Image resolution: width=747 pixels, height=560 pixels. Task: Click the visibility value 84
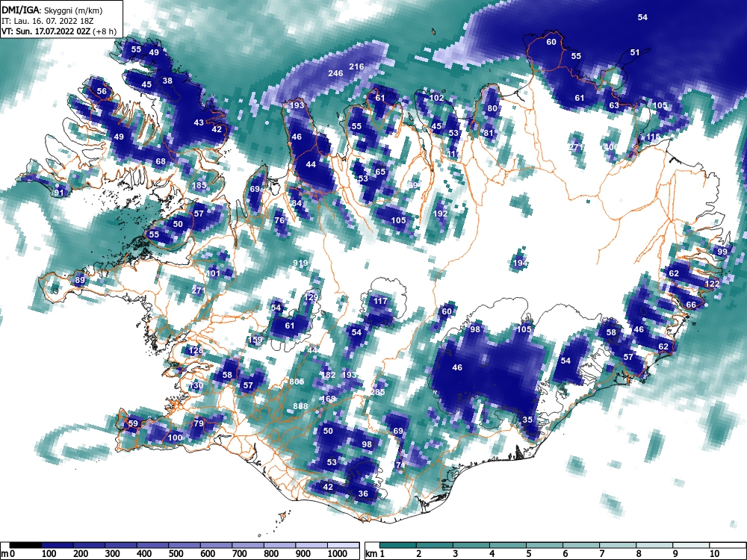click(297, 203)
